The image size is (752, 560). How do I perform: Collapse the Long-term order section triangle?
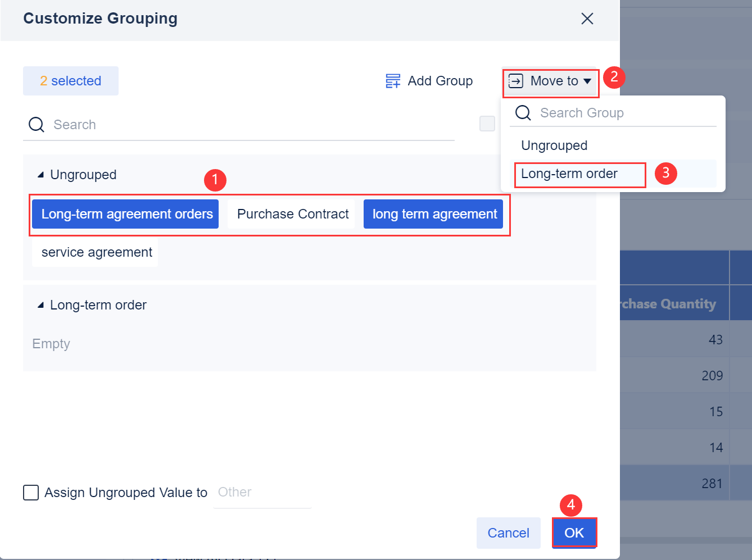[40, 304]
